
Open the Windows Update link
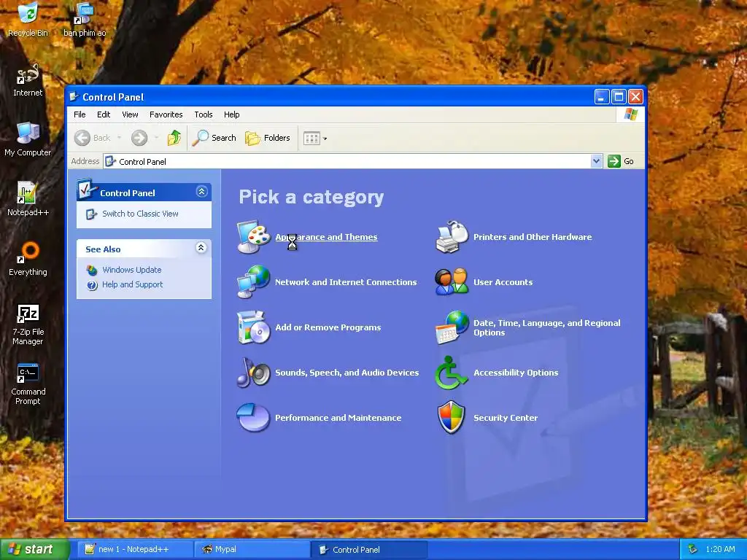[132, 270]
